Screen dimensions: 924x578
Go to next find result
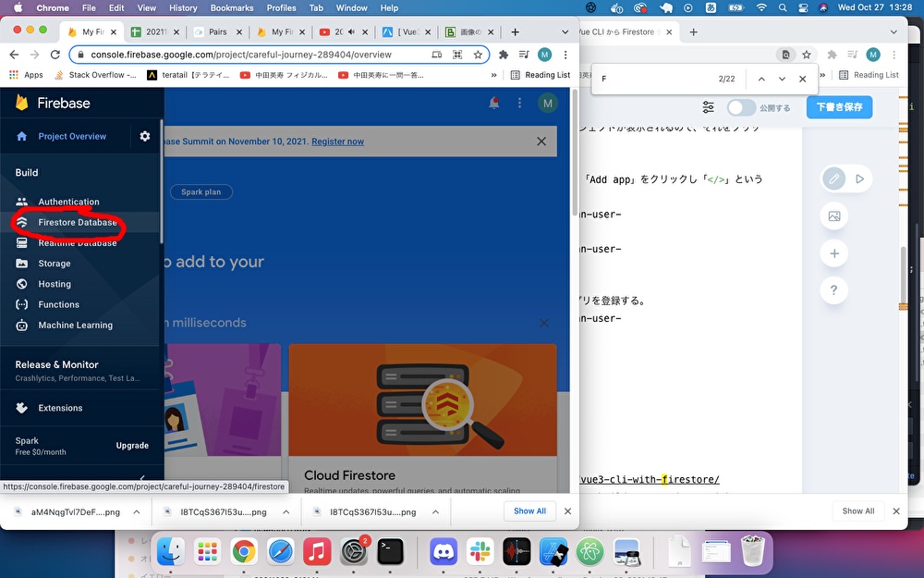click(x=782, y=79)
